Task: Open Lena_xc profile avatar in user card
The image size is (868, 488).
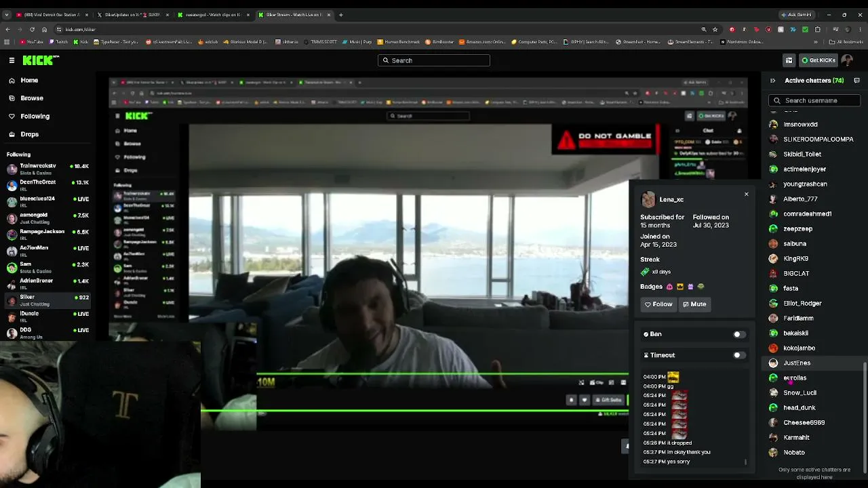Action: [x=648, y=199]
